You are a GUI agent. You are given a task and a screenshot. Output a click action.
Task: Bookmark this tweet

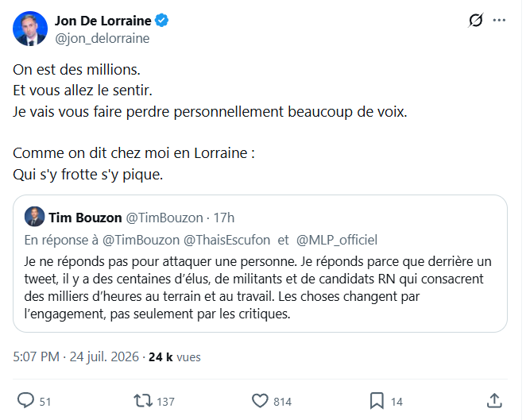(377, 401)
